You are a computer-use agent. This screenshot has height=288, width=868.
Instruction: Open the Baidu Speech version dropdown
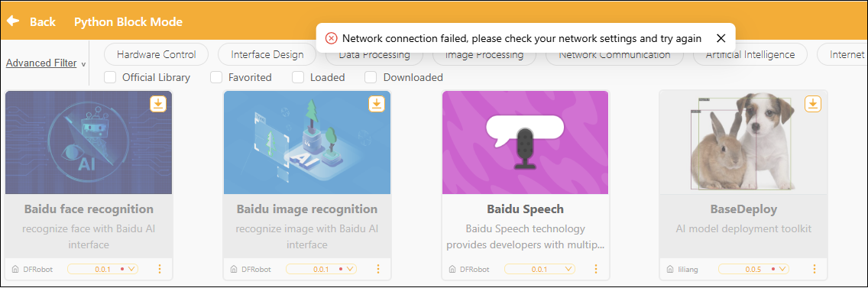[539, 269]
